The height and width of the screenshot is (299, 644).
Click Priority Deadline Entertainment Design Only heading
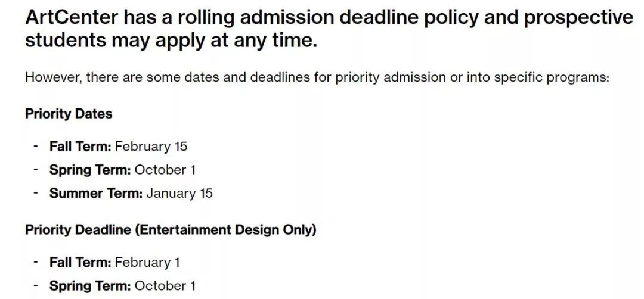click(171, 230)
